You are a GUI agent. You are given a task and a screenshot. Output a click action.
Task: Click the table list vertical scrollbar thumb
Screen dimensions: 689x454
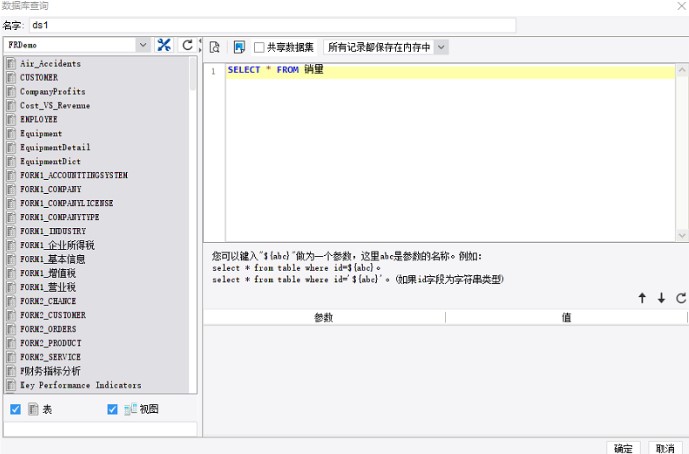(193, 74)
